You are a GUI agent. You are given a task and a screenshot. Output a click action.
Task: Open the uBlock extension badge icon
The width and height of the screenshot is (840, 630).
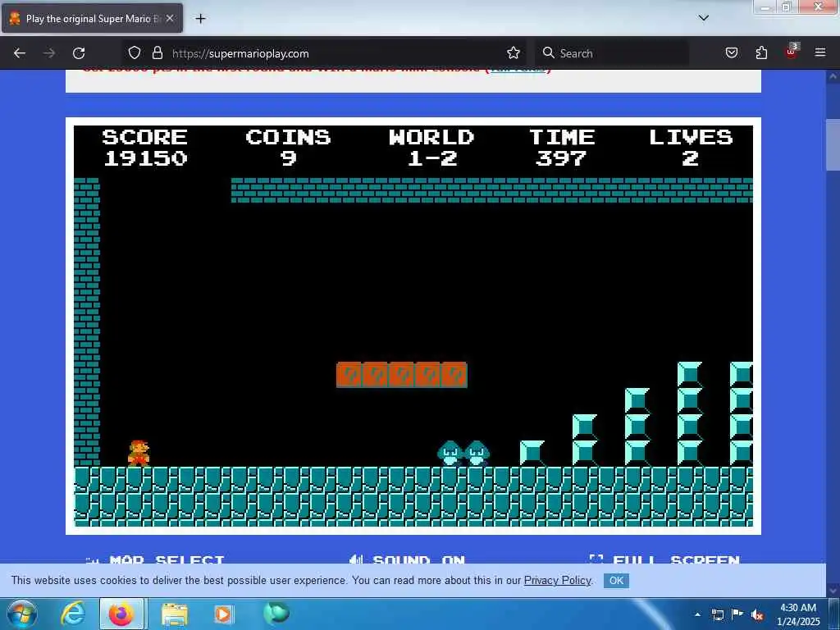point(792,52)
